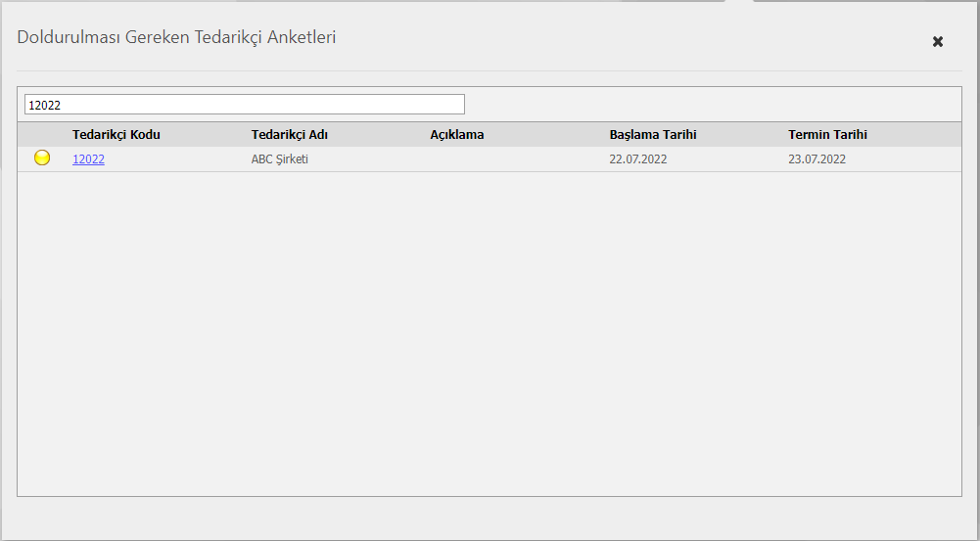Close the Tedarikçi Anketleri dialog

[x=938, y=41]
